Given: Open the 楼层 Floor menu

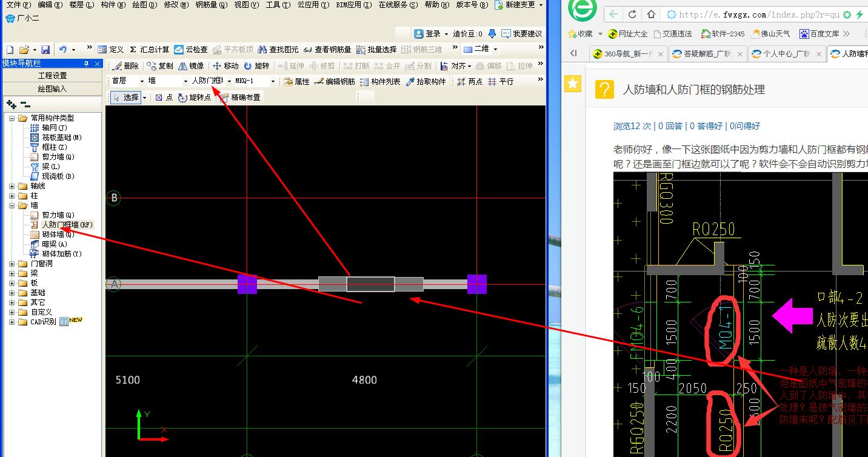Looking at the screenshot, I should [x=81, y=5].
